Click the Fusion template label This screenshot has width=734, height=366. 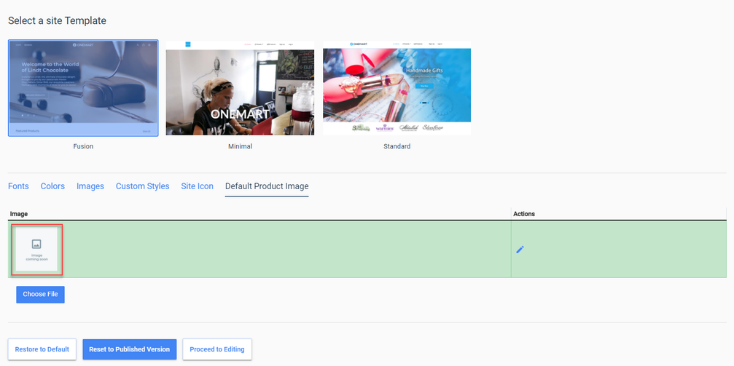point(83,146)
